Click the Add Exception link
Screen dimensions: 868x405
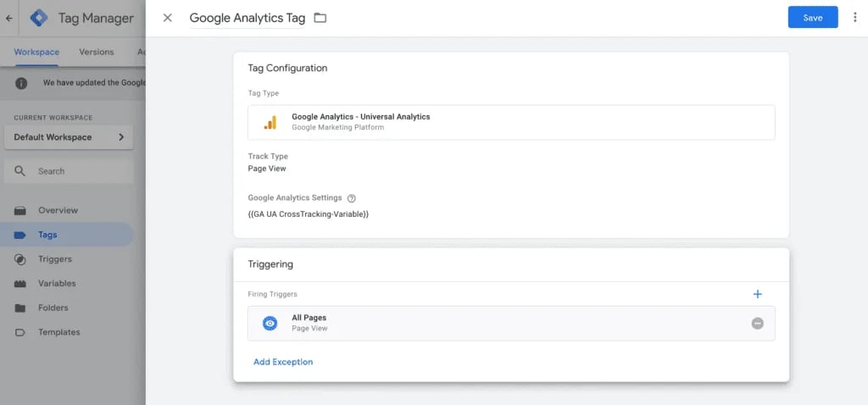pos(283,362)
